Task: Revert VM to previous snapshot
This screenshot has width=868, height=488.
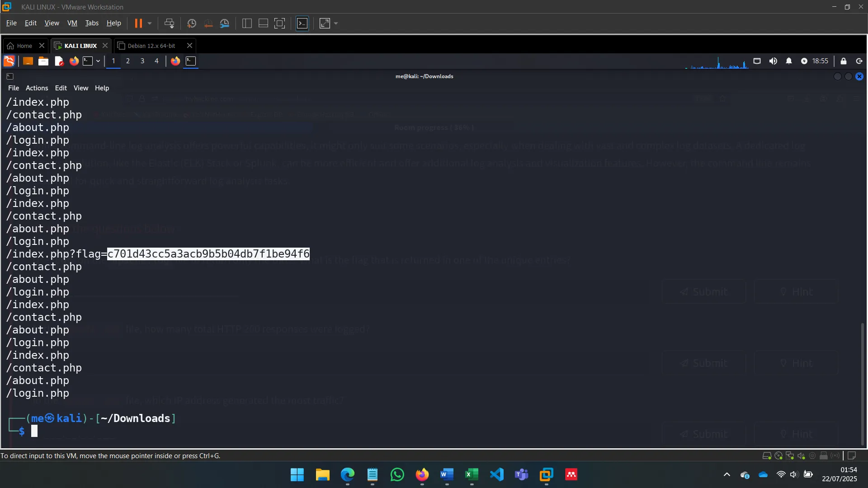Action: 208,23
